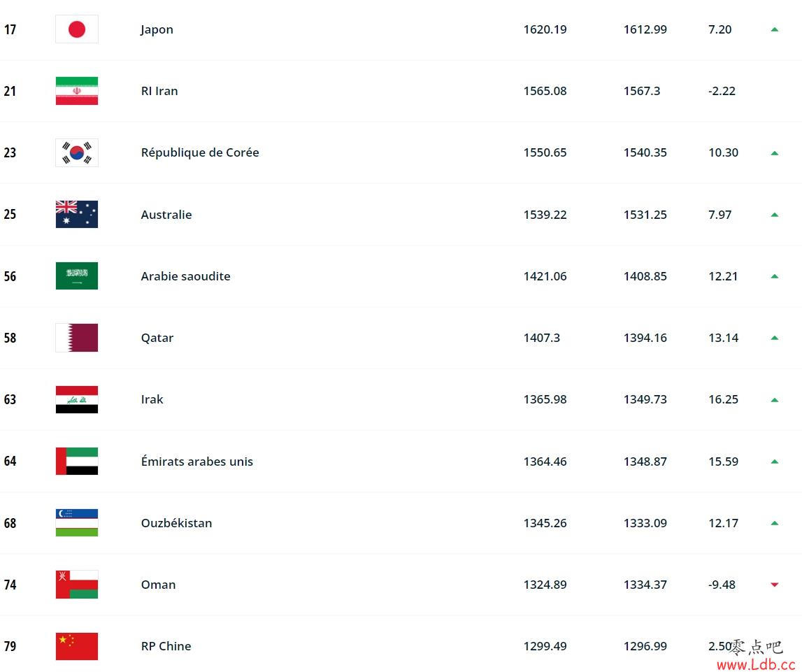Select the Saudi Arabia flag
This screenshot has height=672, width=802.
click(77, 276)
